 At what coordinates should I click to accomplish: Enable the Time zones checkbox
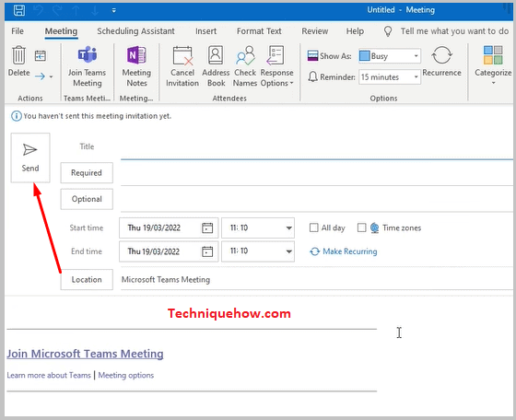(x=361, y=227)
